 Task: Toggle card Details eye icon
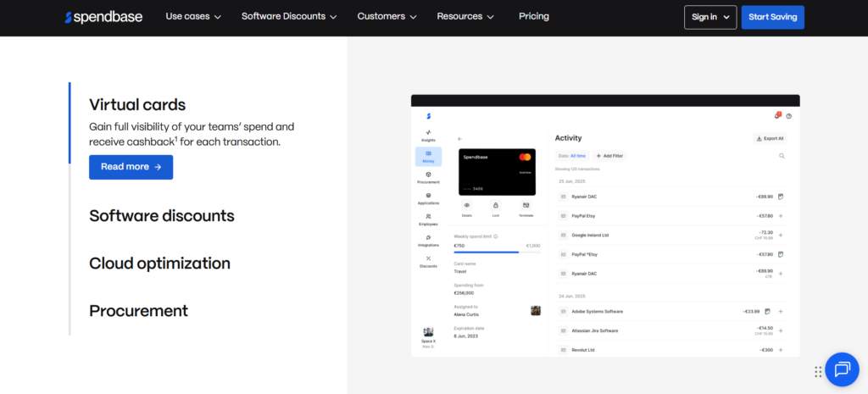pyautogui.click(x=467, y=205)
